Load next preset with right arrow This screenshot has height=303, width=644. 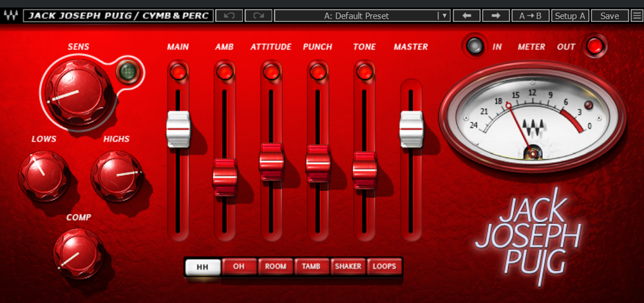[496, 16]
